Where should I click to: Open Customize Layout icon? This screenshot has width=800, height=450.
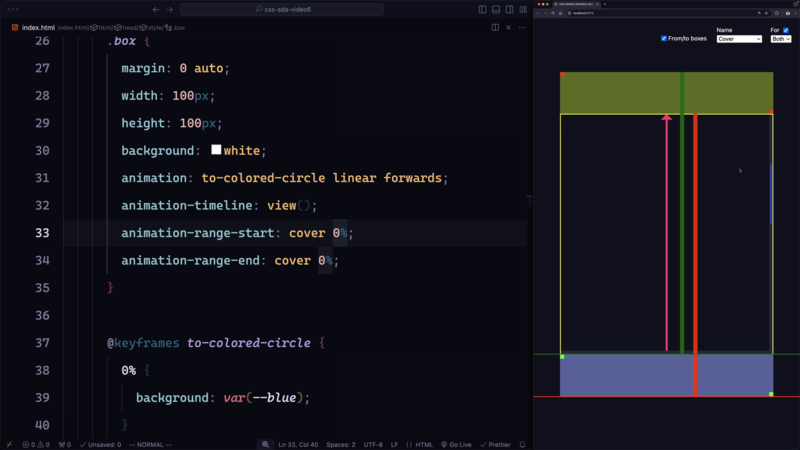[x=523, y=9]
